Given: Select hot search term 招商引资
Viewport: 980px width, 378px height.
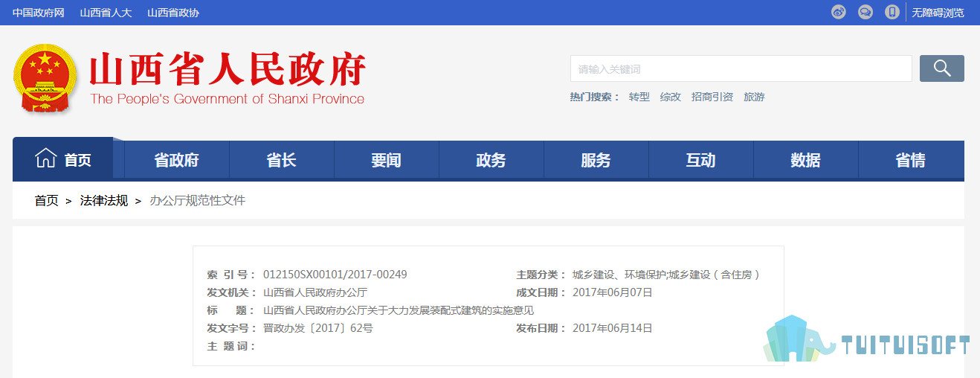Looking at the screenshot, I should [712, 97].
